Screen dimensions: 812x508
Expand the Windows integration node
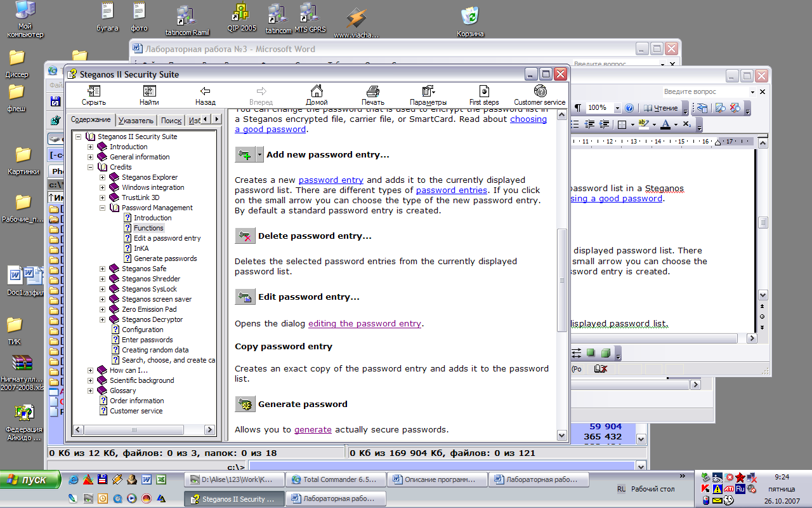point(102,187)
